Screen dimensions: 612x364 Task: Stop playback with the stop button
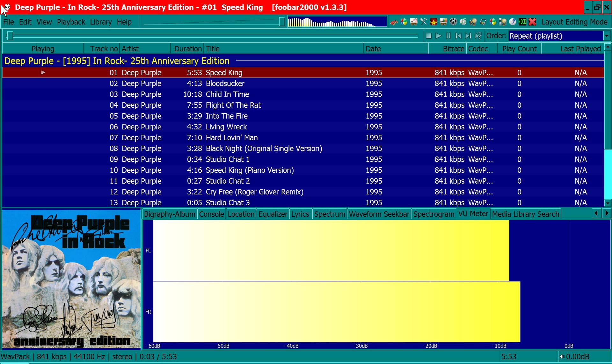[429, 36]
